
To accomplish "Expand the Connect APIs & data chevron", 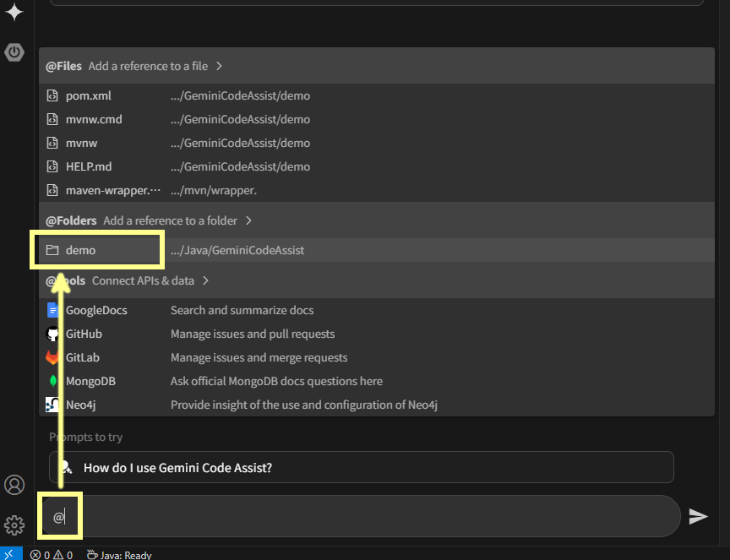I will pyautogui.click(x=206, y=280).
